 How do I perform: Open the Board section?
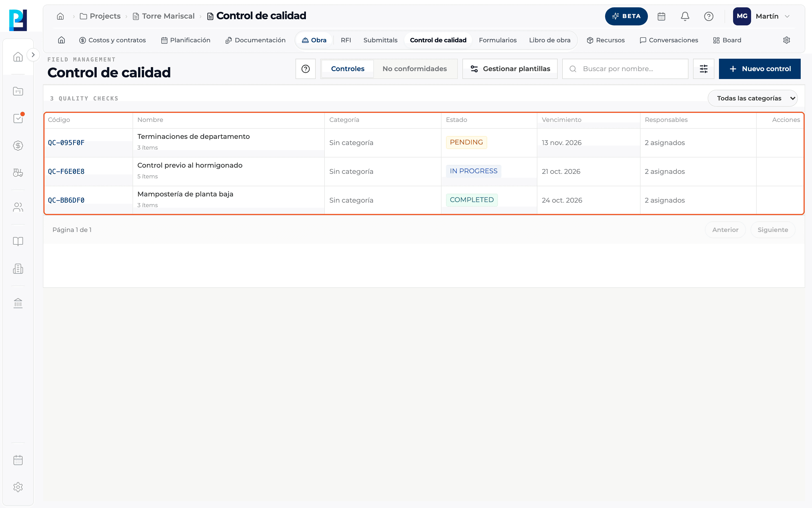coord(727,40)
